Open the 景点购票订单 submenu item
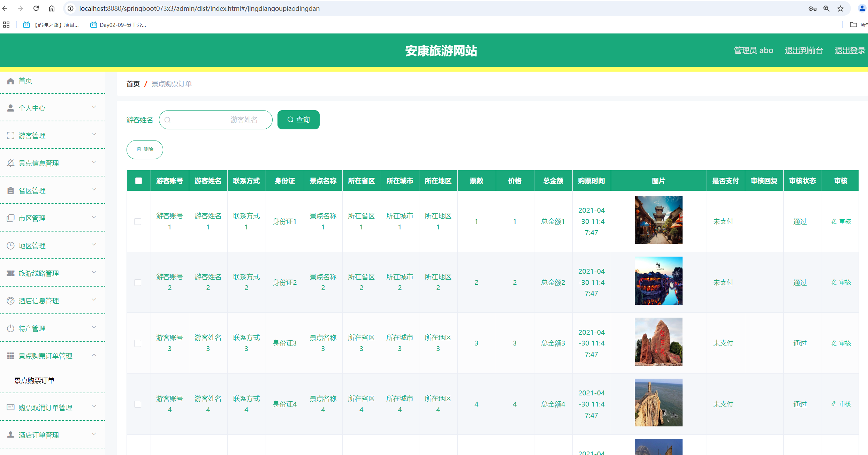This screenshot has width=868, height=455. click(x=34, y=380)
